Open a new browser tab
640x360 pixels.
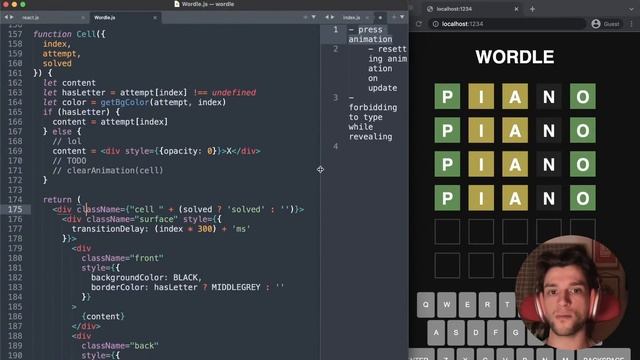(x=532, y=9)
